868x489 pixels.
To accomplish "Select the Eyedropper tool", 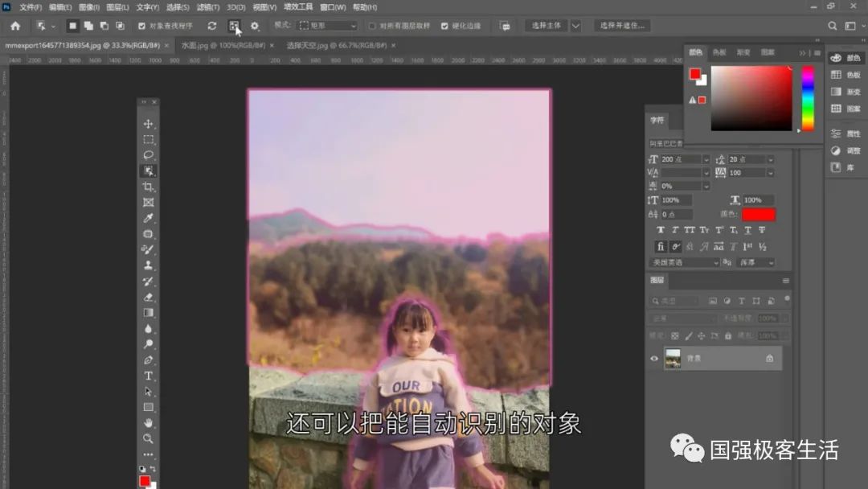I will tap(149, 218).
